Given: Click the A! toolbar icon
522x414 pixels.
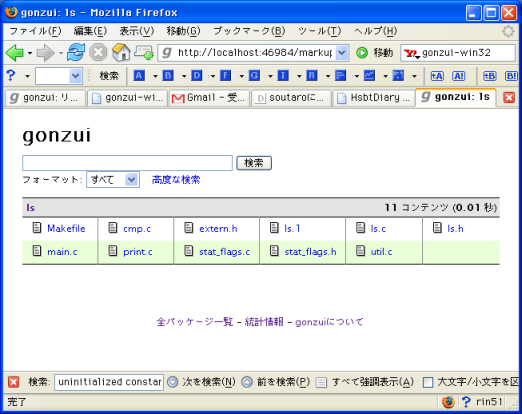Looking at the screenshot, I should point(458,76).
